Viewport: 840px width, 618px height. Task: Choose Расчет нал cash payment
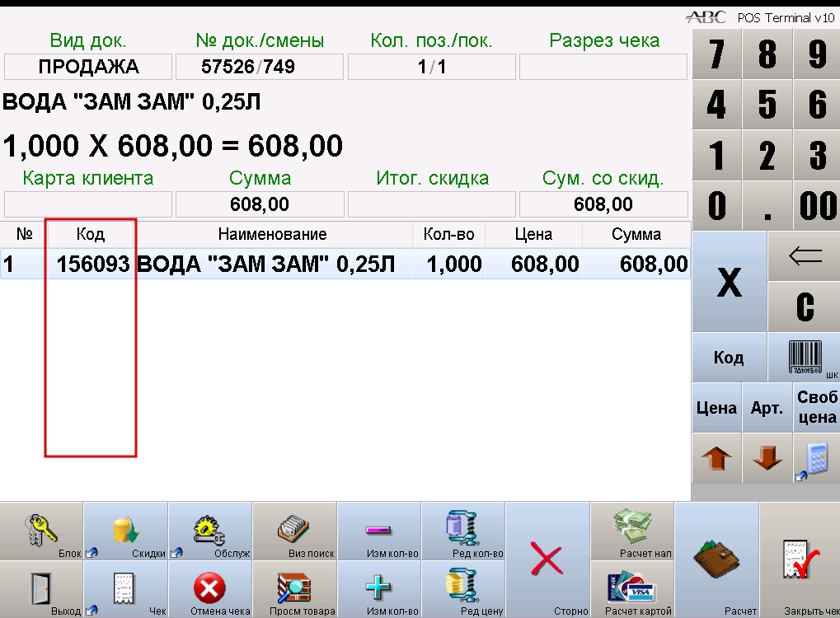pos(632,531)
